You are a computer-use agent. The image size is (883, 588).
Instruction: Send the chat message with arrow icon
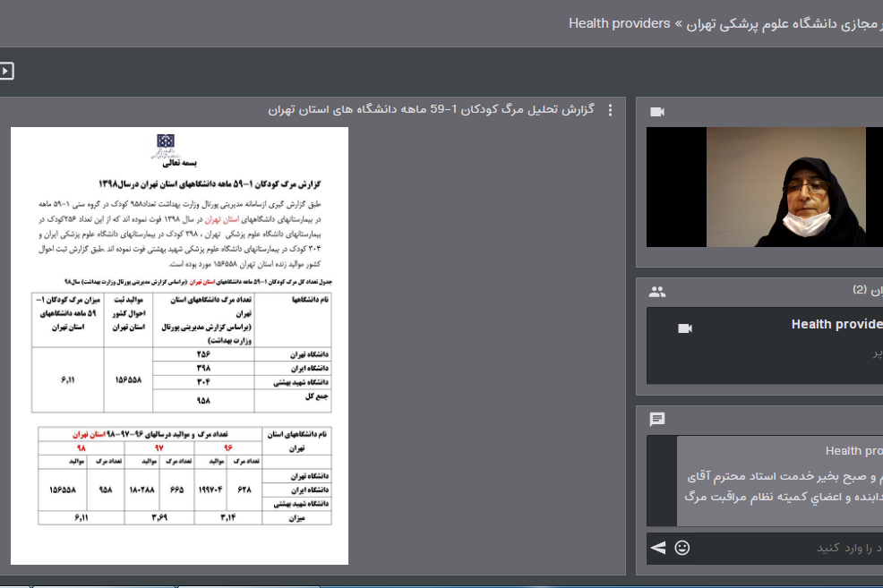658,547
